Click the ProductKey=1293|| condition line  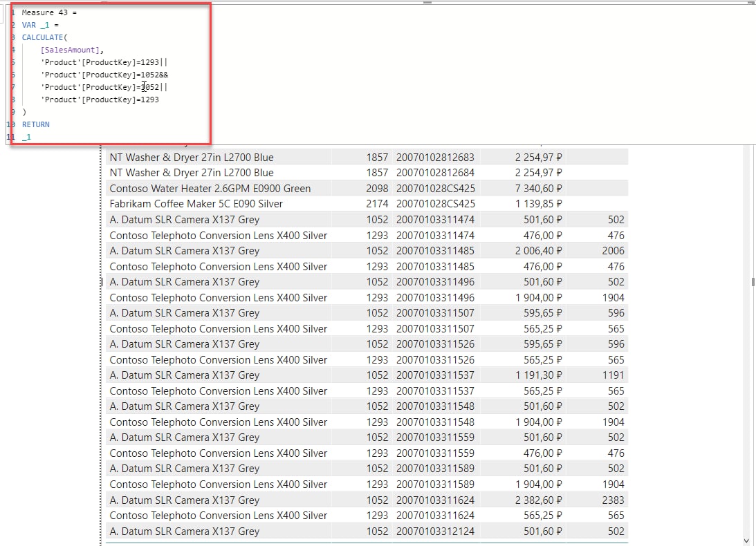[104, 63]
